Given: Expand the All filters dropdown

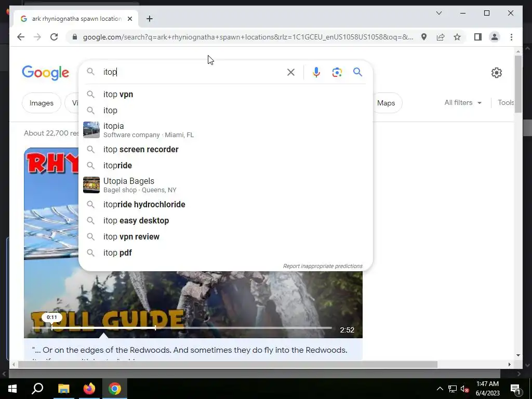Looking at the screenshot, I should point(463,102).
